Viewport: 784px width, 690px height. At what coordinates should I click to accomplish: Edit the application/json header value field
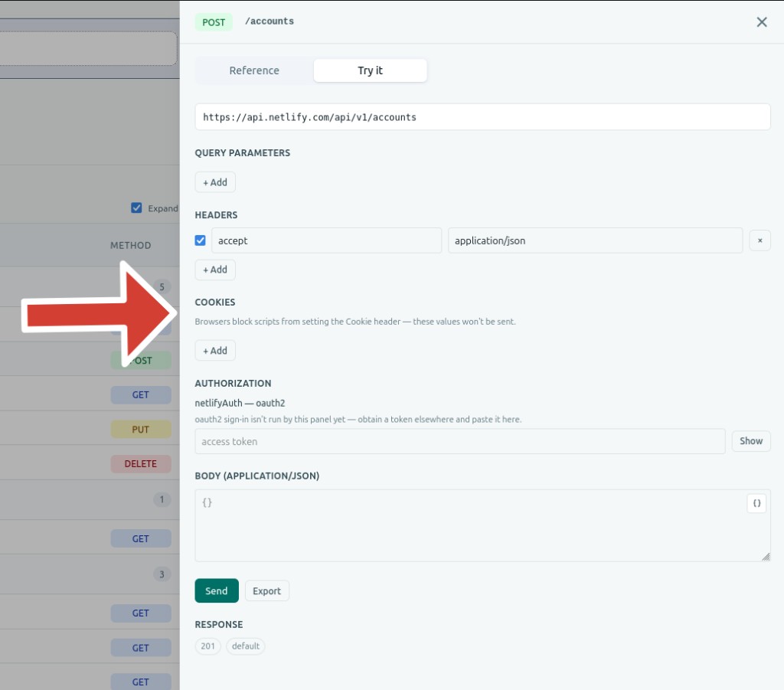point(595,240)
